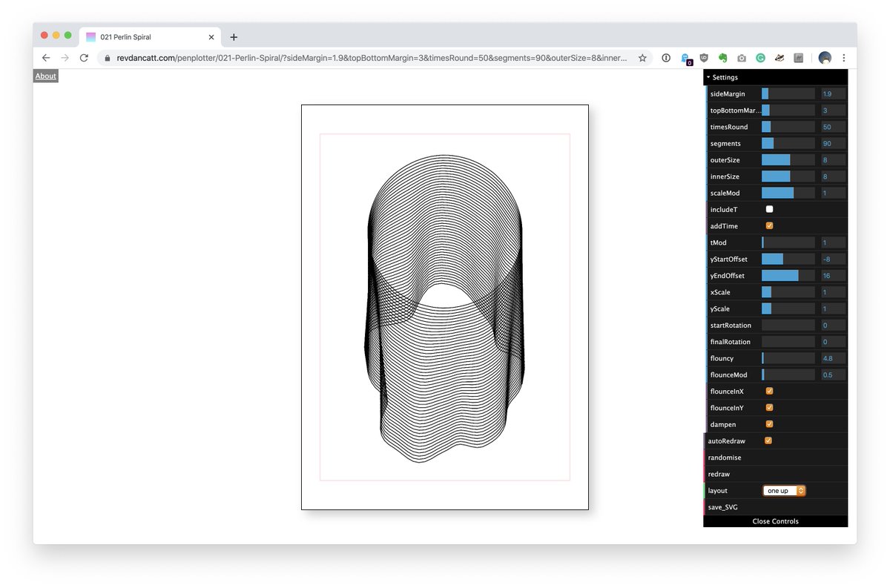
Task: Reload the Perlin Spiral page
Action: tap(84, 58)
